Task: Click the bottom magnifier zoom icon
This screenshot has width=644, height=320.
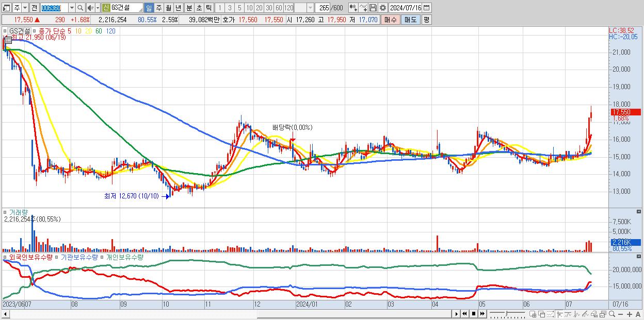Action: (612, 314)
